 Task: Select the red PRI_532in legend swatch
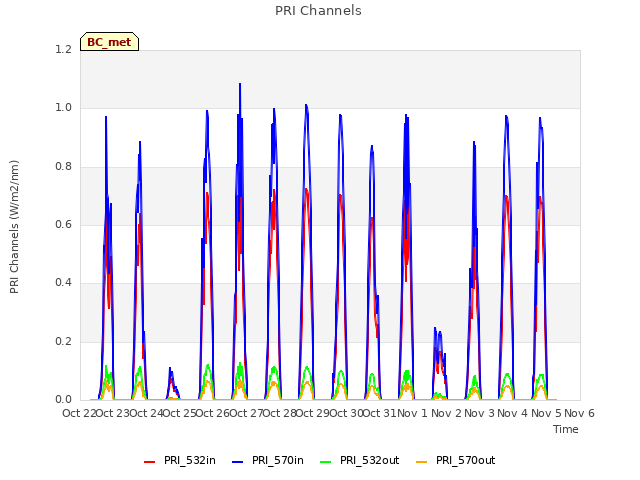pyautogui.click(x=149, y=461)
